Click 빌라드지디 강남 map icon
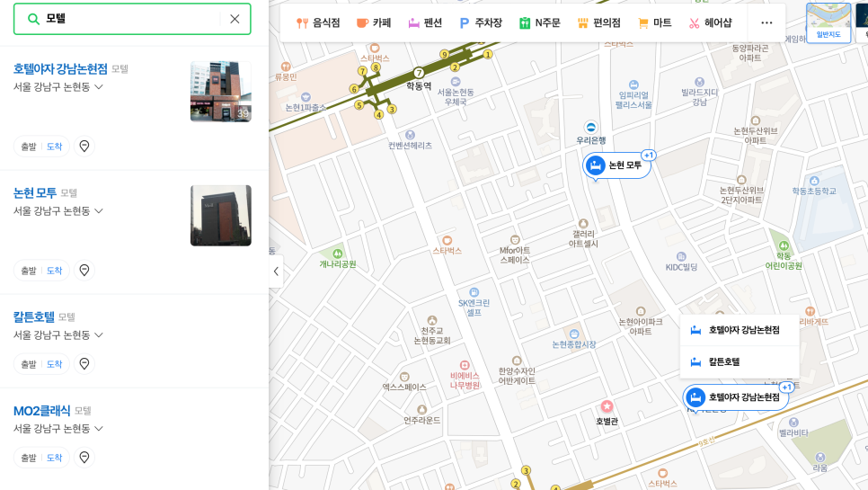The height and width of the screenshot is (490, 868). tap(700, 82)
